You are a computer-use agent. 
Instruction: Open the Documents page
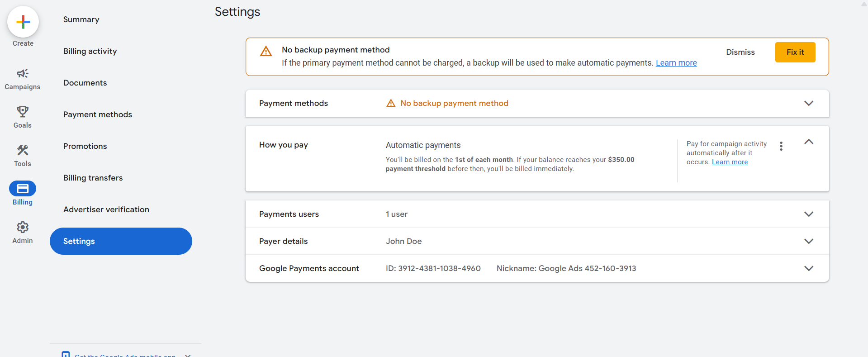[85, 83]
